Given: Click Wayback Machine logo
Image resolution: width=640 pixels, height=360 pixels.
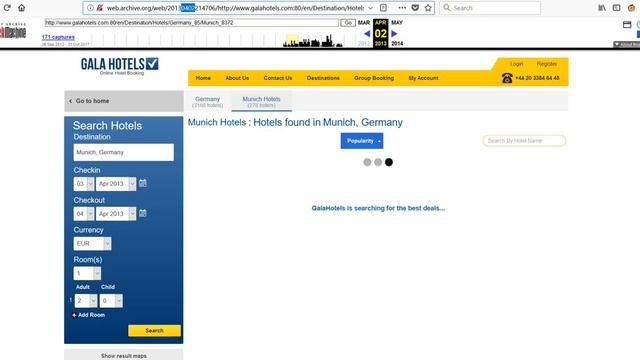Looking at the screenshot, I should (13, 32).
